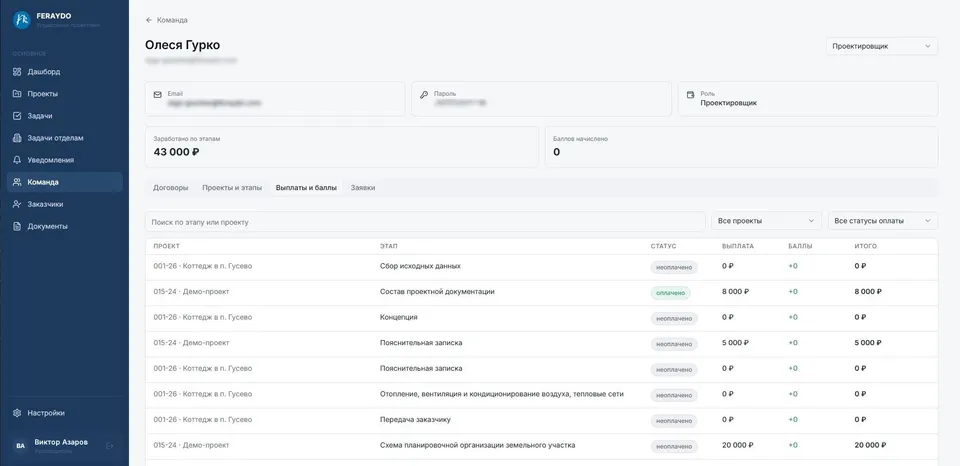This screenshot has width=960, height=466.
Task: Open Проекты in the sidebar
Action: click(x=64, y=94)
